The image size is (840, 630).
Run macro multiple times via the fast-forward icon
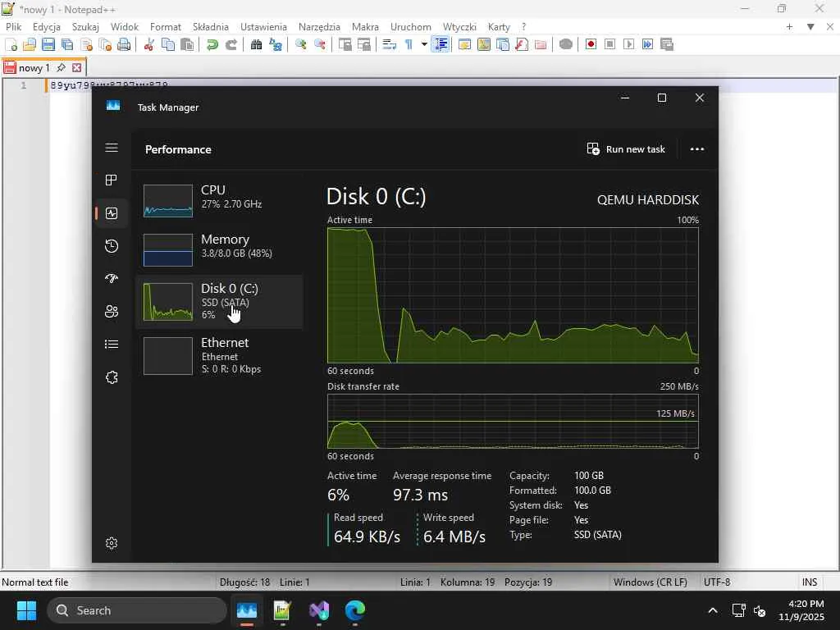[x=647, y=44]
